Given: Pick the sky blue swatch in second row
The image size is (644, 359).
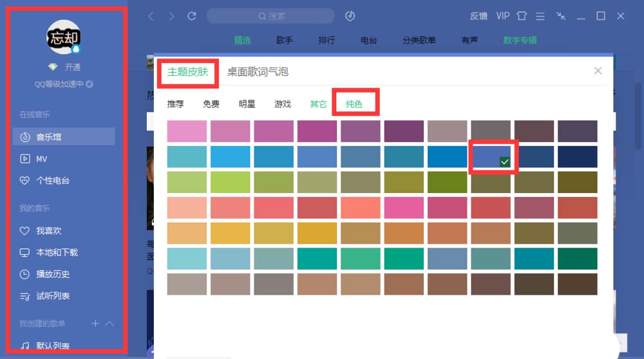Looking at the screenshot, I should 230,157.
